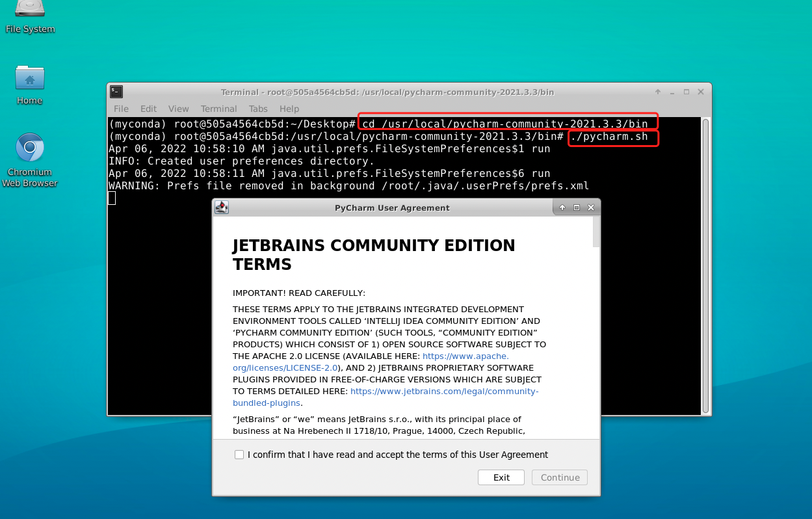Click the confirm and accept terms label

398,455
